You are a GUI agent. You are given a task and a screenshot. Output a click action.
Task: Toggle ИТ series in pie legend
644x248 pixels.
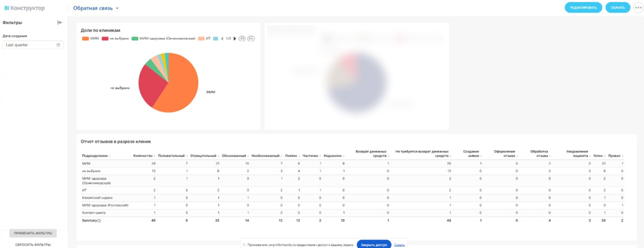pos(204,38)
